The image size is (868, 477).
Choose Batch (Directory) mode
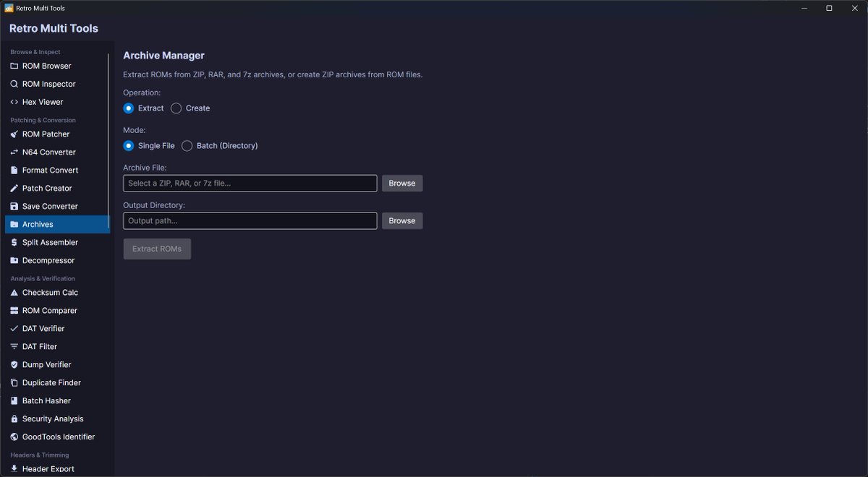[x=187, y=145]
